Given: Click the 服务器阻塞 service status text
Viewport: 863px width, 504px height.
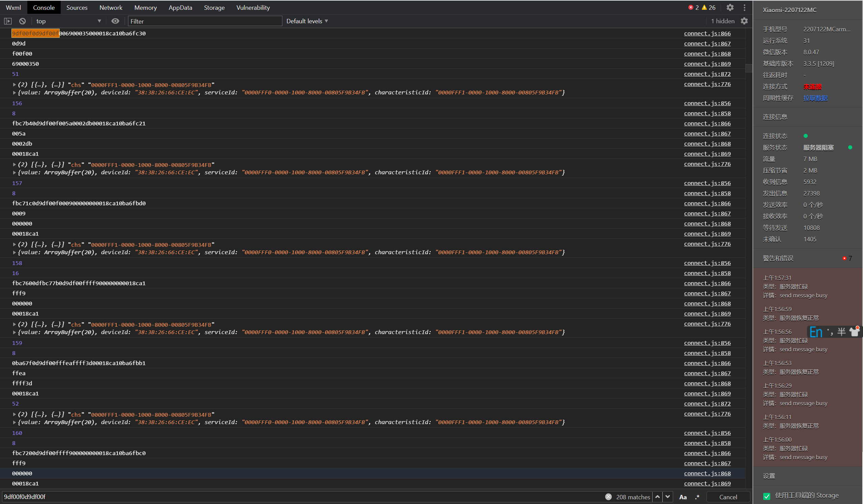Looking at the screenshot, I should (818, 148).
